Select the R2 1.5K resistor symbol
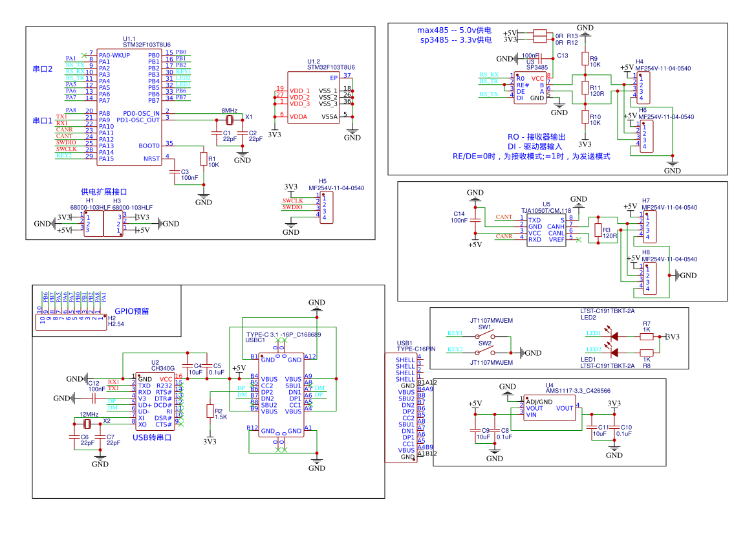Viewport: 756px width, 535px height. tap(210, 411)
